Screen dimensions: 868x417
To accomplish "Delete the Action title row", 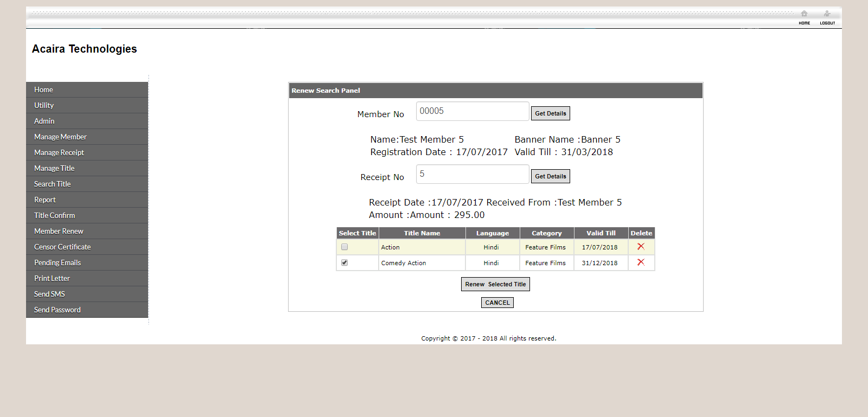I will click(641, 247).
